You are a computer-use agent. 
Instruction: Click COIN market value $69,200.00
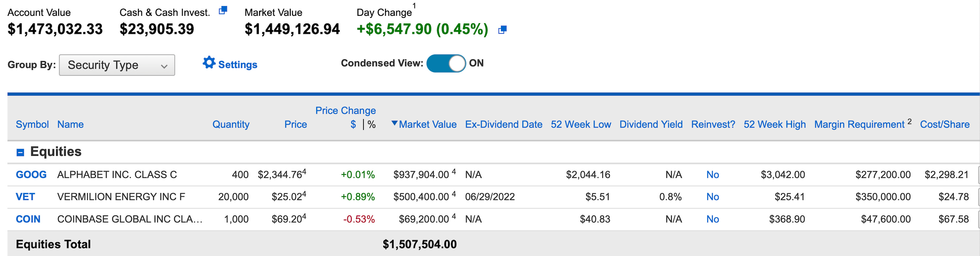pyautogui.click(x=424, y=219)
